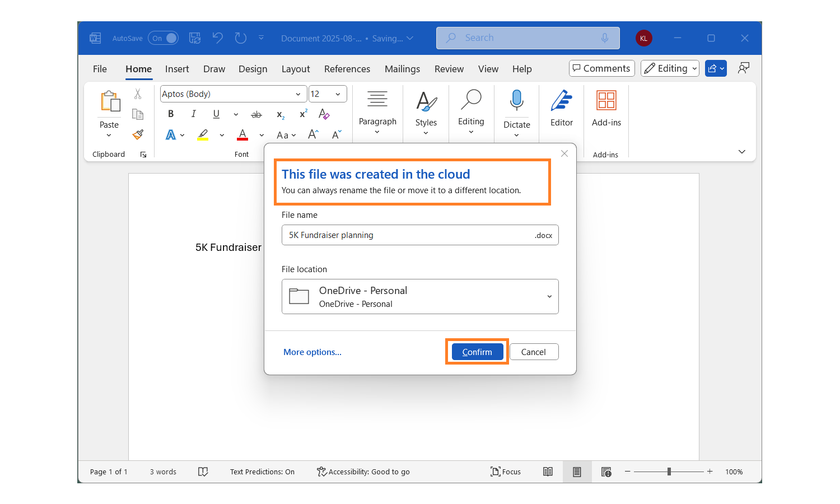Screen dimensions: 840x504
Task: Expand the file location dropdown
Action: pos(549,296)
